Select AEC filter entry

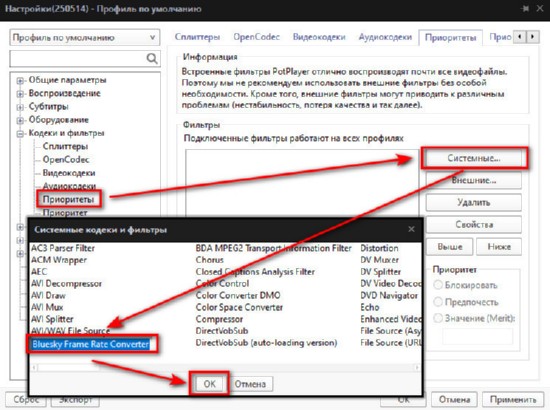tap(39, 272)
